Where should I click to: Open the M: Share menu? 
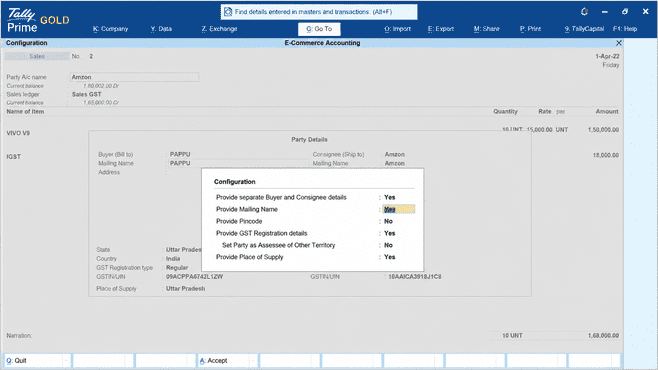click(x=486, y=29)
